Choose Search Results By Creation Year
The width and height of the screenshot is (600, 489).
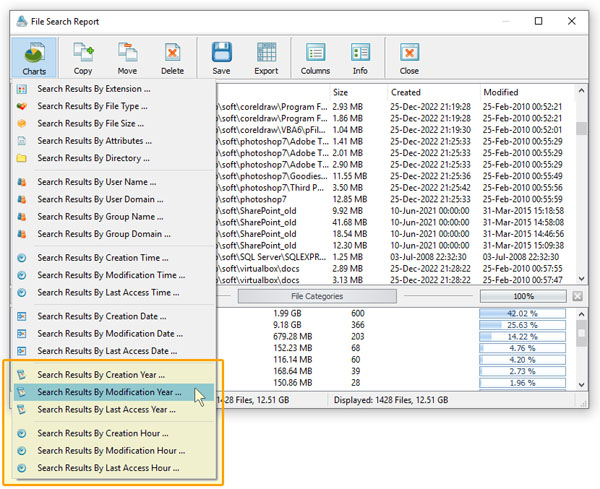pyautogui.click(x=114, y=375)
